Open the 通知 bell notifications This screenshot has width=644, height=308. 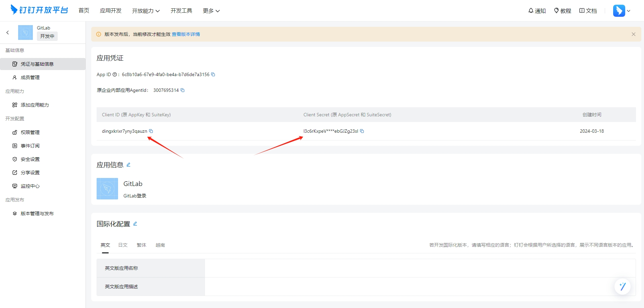pyautogui.click(x=537, y=11)
